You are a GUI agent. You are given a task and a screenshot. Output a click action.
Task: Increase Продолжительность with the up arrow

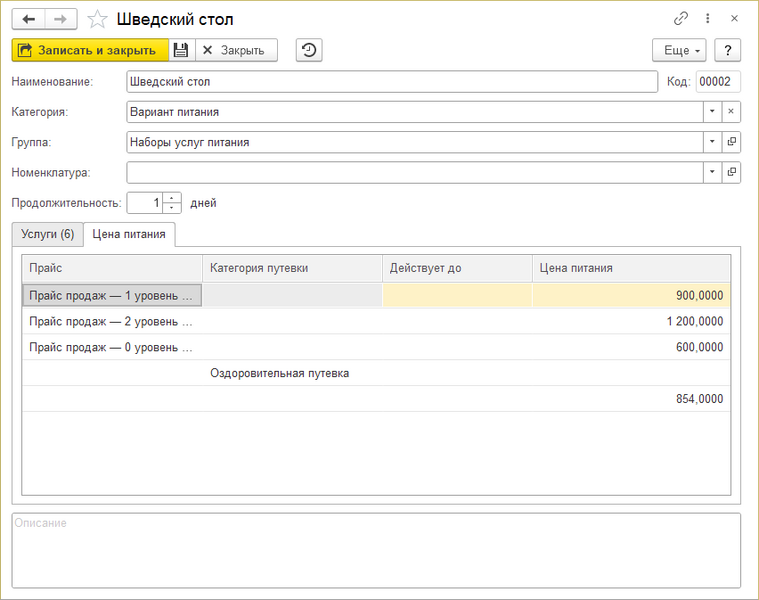[172, 197]
